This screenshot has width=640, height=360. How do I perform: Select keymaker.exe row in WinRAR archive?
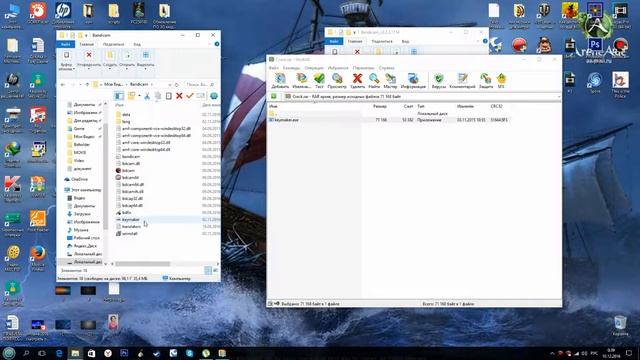389,120
